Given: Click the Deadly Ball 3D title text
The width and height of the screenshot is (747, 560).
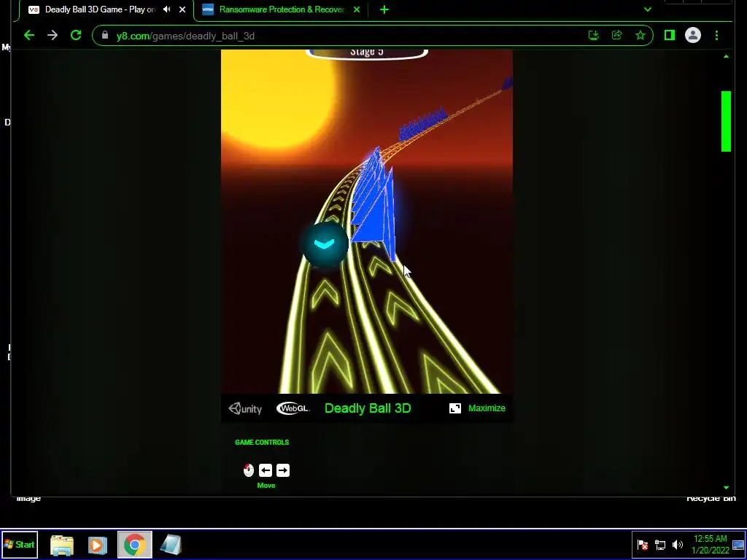Looking at the screenshot, I should [x=368, y=408].
